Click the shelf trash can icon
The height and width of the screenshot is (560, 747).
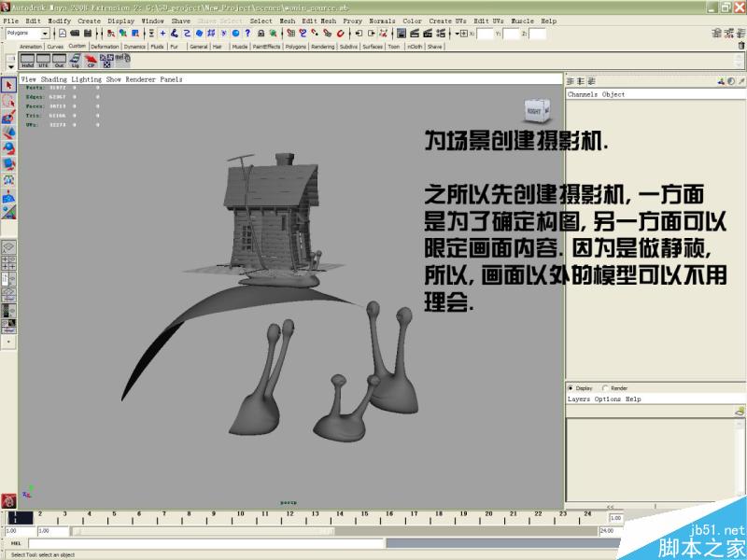[x=741, y=45]
